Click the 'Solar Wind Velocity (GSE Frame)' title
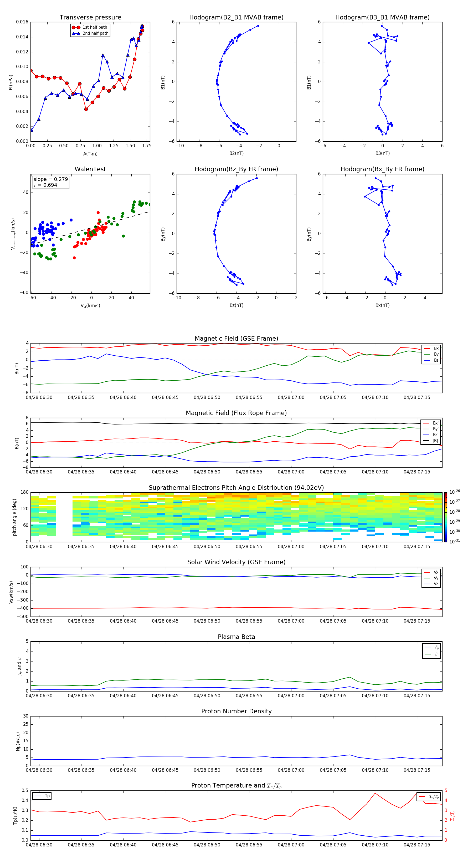 [x=236, y=562]
